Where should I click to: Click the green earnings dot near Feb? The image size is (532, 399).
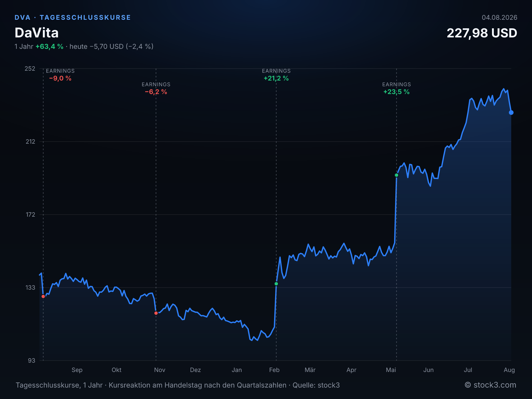point(276,284)
